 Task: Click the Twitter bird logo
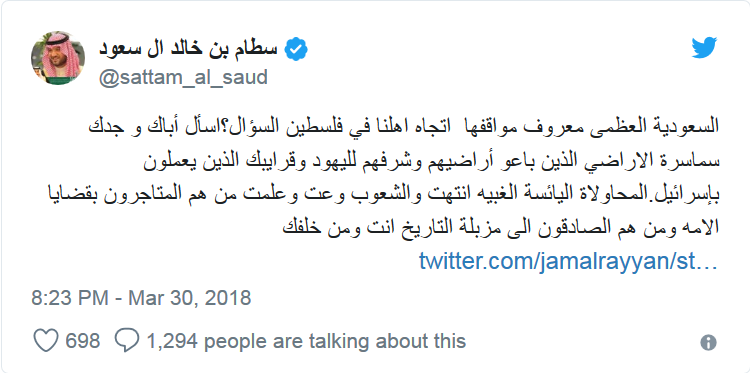point(704,48)
